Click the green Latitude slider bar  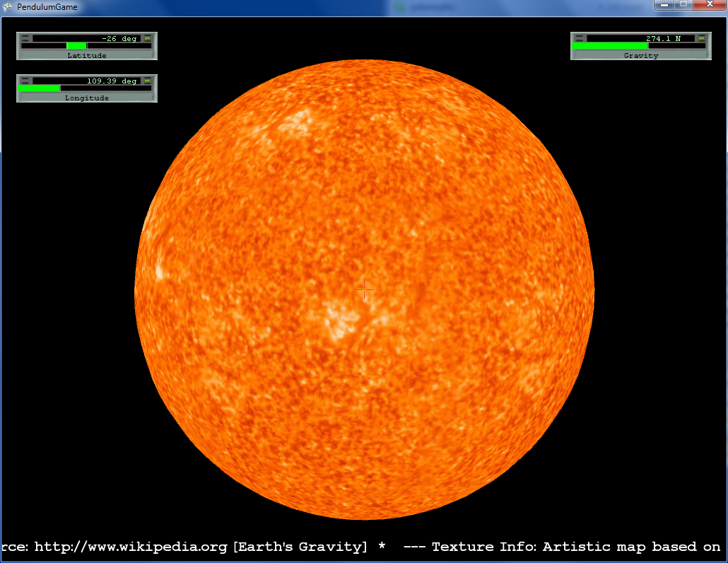pos(76,46)
